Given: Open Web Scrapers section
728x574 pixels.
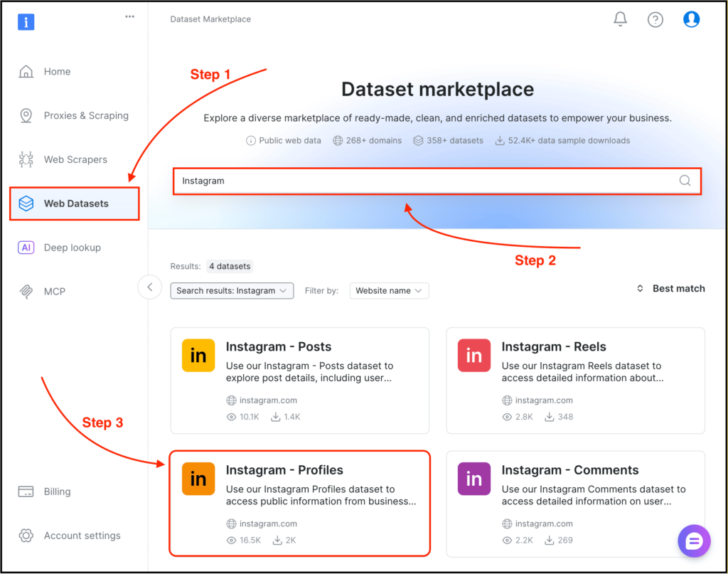Looking at the screenshot, I should 75,159.
